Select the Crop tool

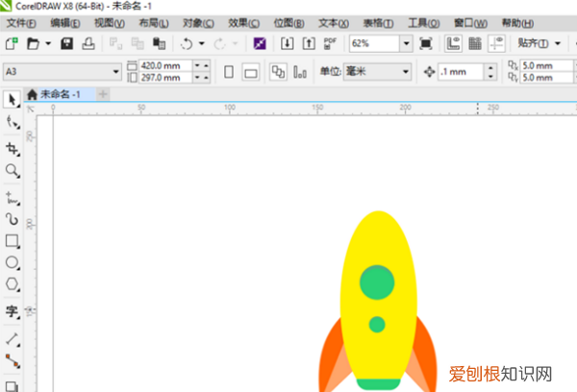click(x=12, y=149)
